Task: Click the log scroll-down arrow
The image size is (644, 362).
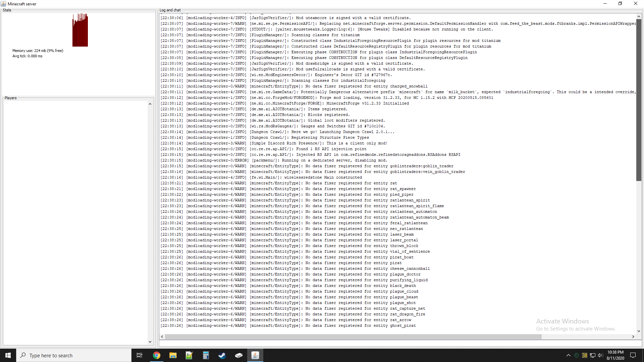Action: [639, 331]
